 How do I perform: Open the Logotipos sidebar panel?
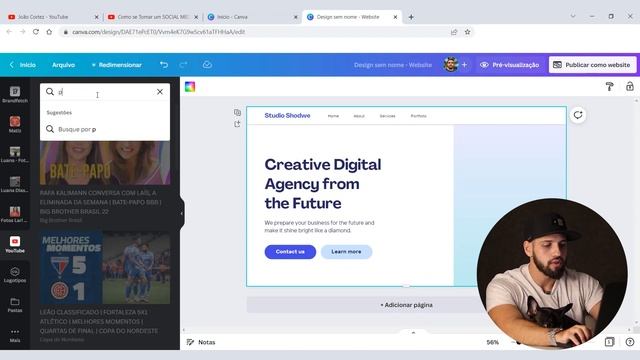click(x=15, y=275)
